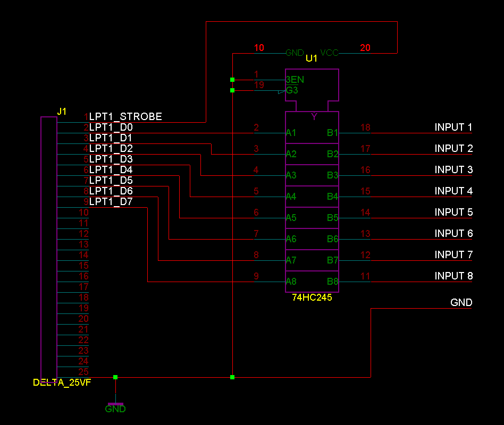Viewport: 504px width, 425px height.
Task: Select the DELTA_25VF connector value label
Action: [x=62, y=382]
